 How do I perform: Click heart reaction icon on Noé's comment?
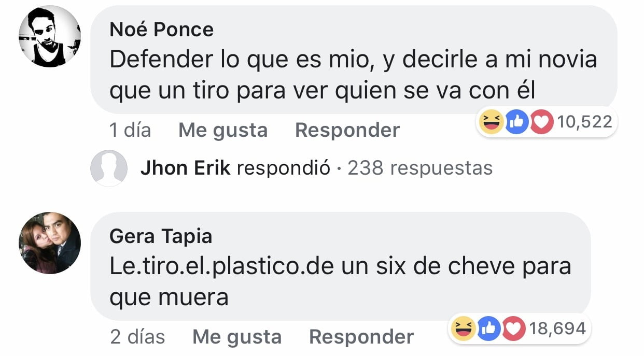click(x=541, y=122)
